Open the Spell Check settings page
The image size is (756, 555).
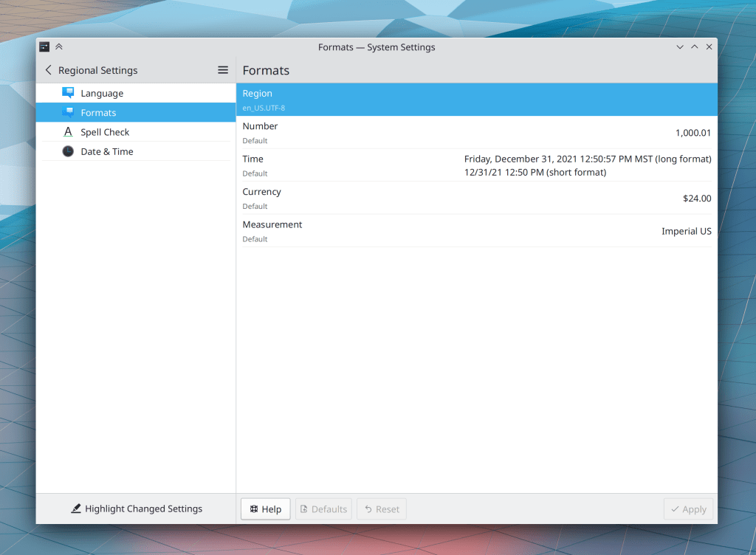(x=105, y=132)
